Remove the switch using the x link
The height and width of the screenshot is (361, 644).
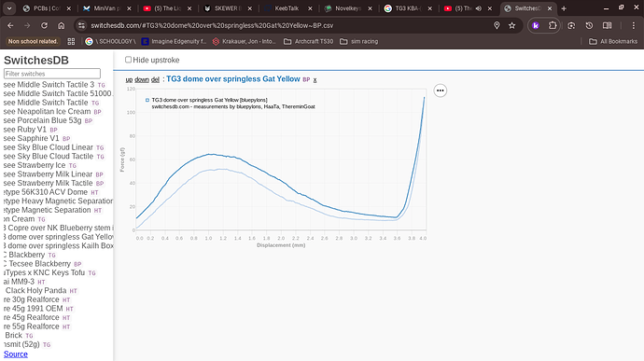315,79
